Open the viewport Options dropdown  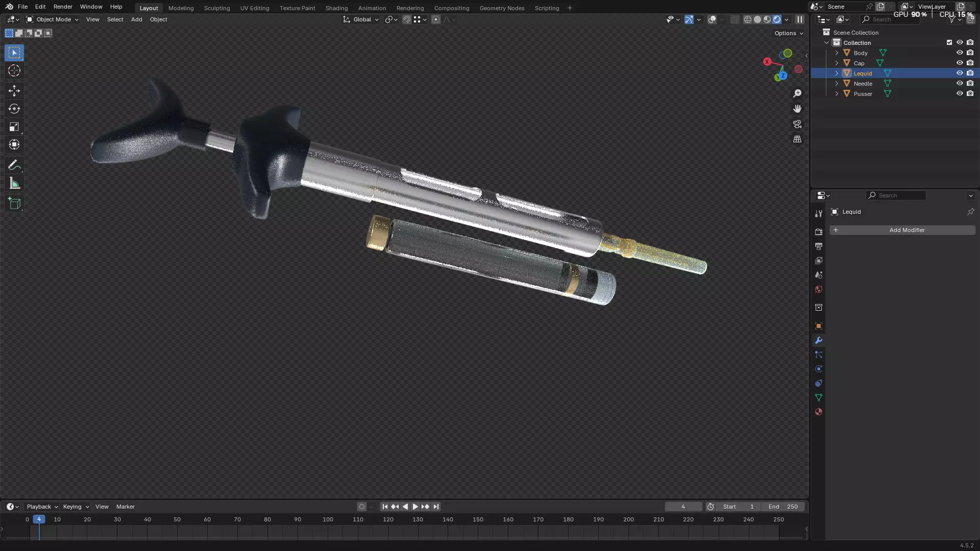point(789,33)
